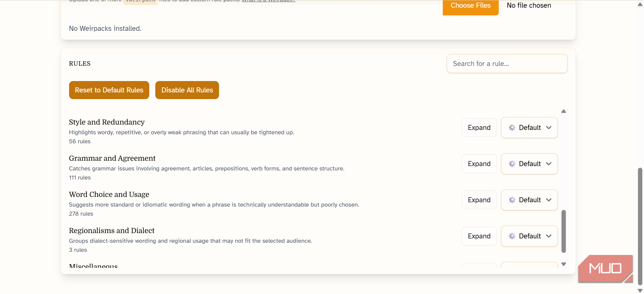Image resolution: width=644 pixels, height=294 pixels.
Task: Click the rules list scroll-up arrow
Action: [x=563, y=111]
